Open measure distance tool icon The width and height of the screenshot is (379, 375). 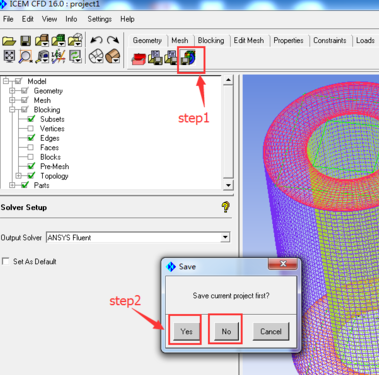click(42, 56)
